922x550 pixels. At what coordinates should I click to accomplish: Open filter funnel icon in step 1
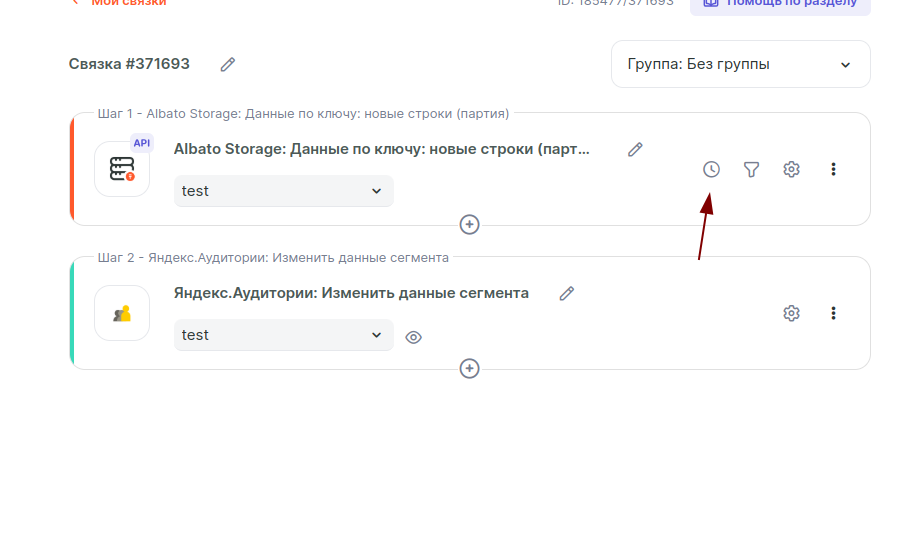tap(751, 169)
